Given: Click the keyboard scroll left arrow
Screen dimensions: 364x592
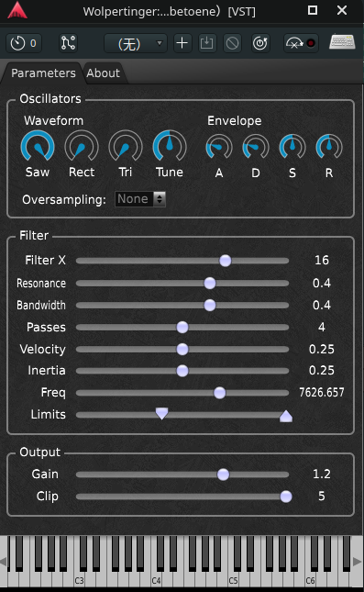Looking at the screenshot, I should [x=3, y=562].
